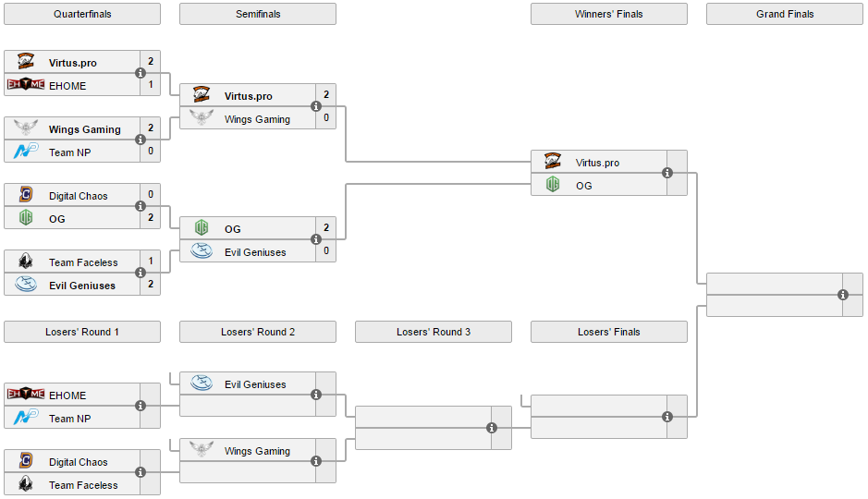Show details of Wings Gaming vs Team NP quarterfinal
868x499 pixels.
click(x=141, y=140)
